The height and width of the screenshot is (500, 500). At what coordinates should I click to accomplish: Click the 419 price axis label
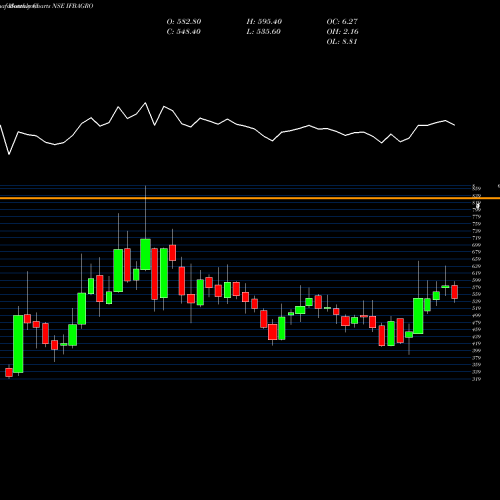(477, 344)
